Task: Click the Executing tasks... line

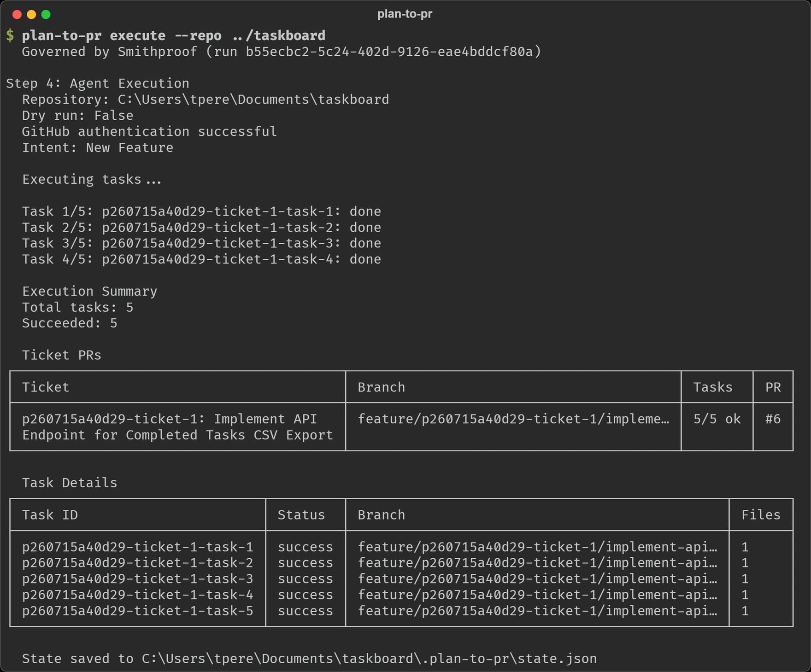Action: (x=92, y=179)
